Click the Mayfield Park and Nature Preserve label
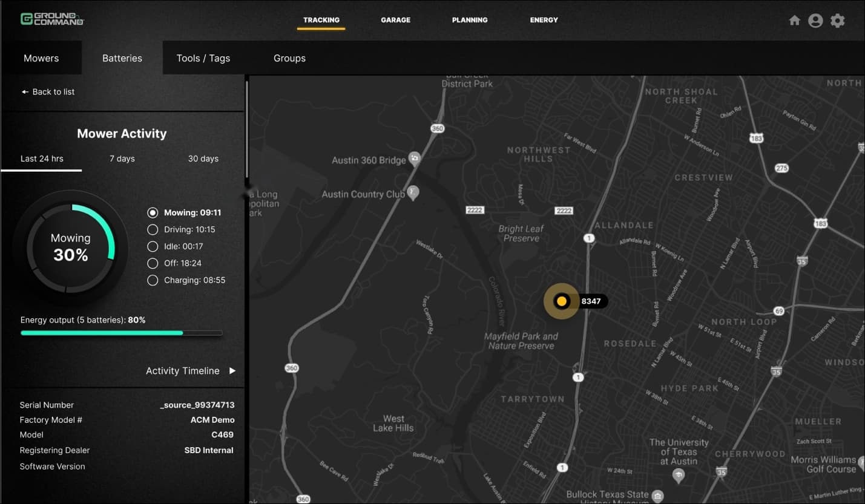Screen dimensions: 865x504 click(521, 341)
